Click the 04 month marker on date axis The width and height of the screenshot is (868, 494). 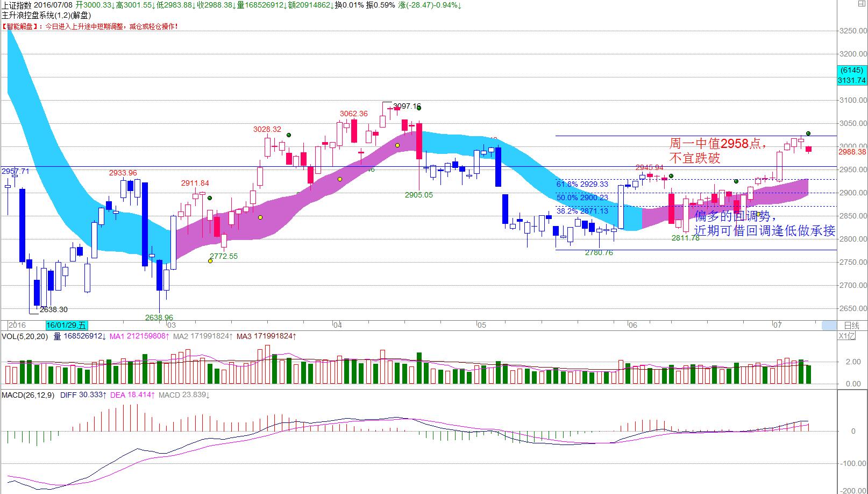[x=337, y=325]
